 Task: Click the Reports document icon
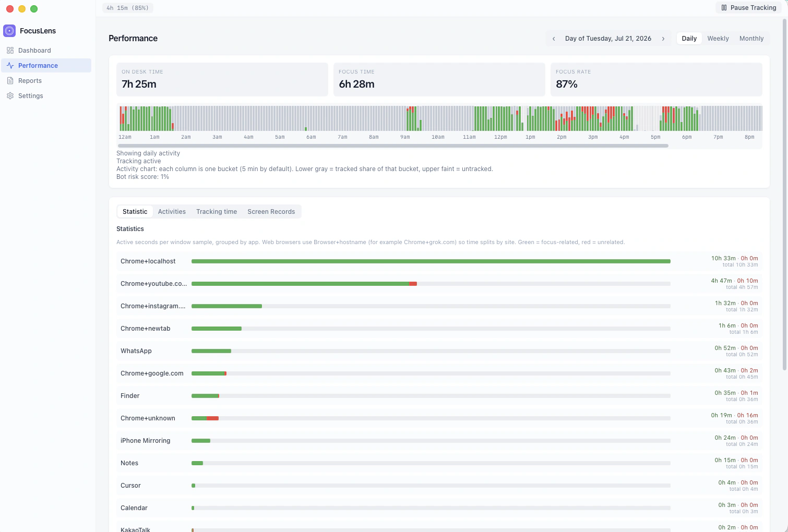pyautogui.click(x=10, y=81)
